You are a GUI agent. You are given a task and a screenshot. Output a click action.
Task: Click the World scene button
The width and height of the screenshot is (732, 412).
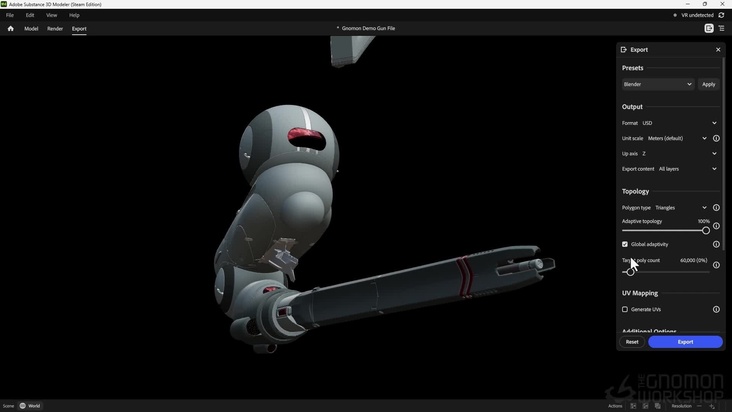tap(30, 405)
